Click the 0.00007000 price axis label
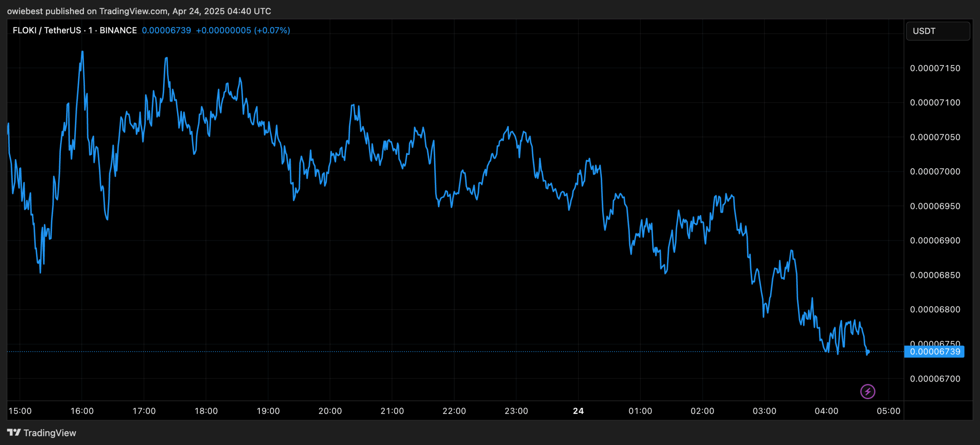Screen dimensions: 980x445 point(935,171)
